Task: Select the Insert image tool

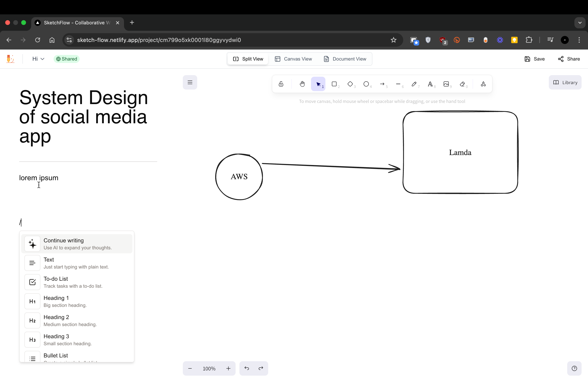Action: 446,84
